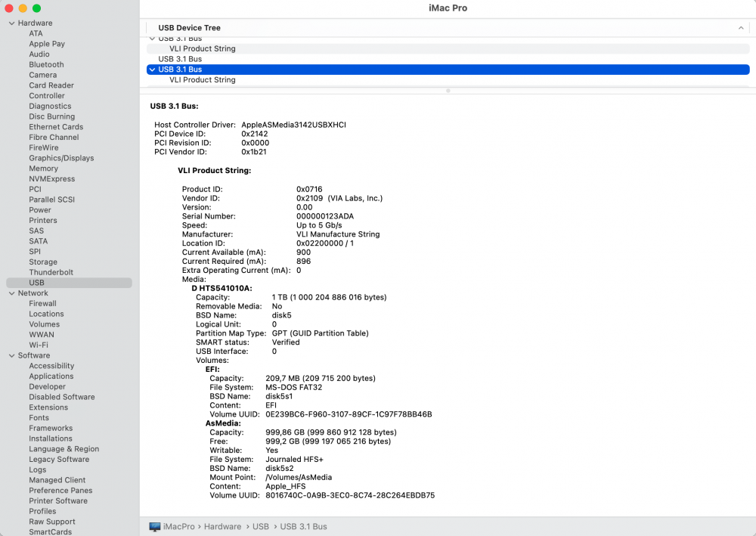Select SAS in the sidebar
This screenshot has width=756, height=536.
click(x=36, y=231)
